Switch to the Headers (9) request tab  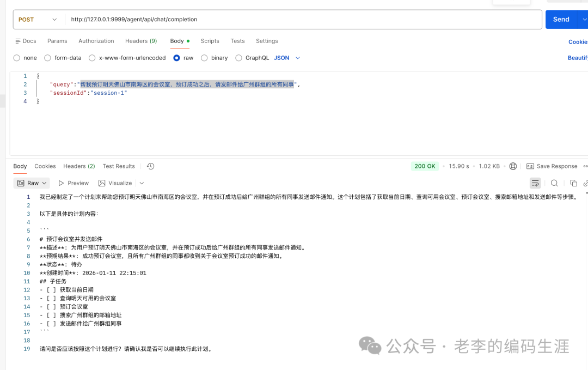coord(141,40)
